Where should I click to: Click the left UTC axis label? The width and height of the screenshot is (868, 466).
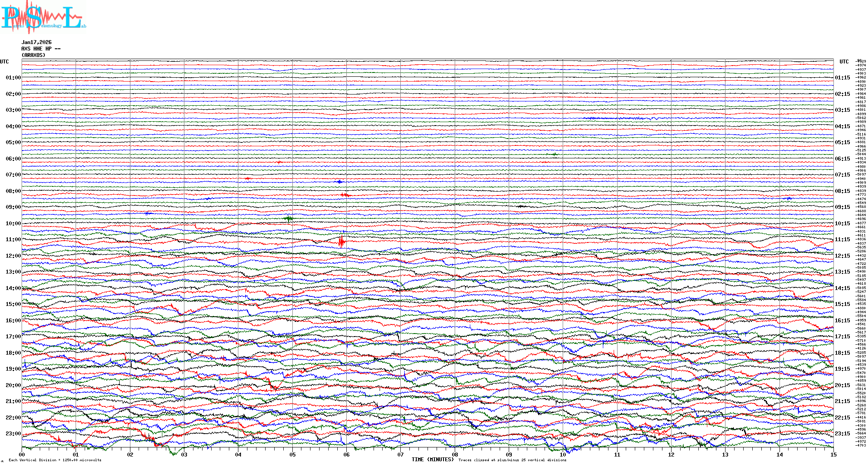[x=4, y=62]
